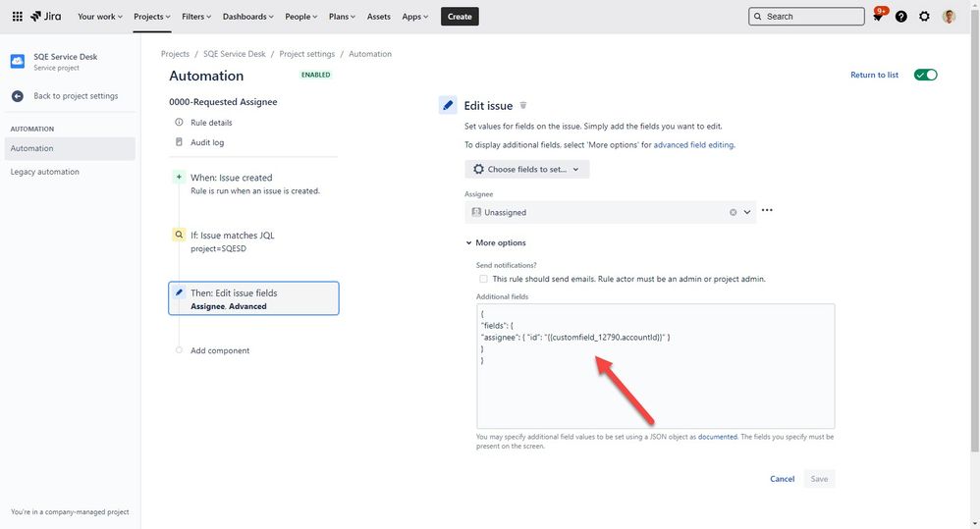
Task: Open the Dashboards dropdown menu
Action: point(248,17)
